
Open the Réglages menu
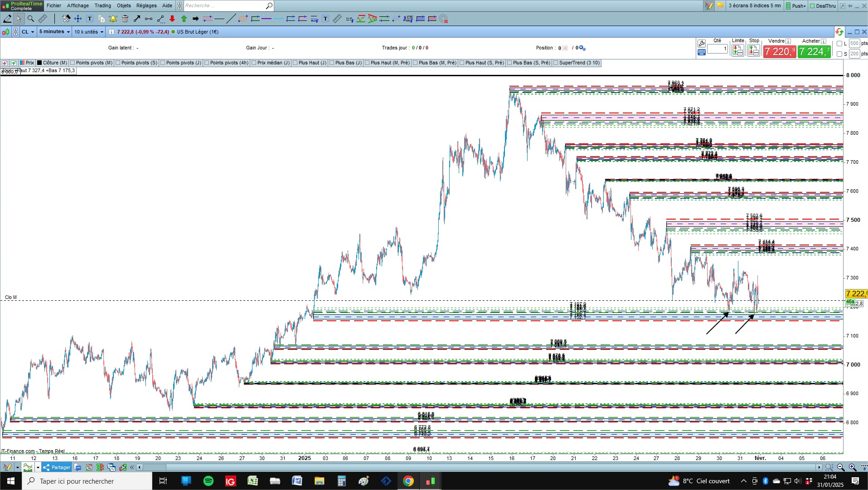[x=146, y=5]
